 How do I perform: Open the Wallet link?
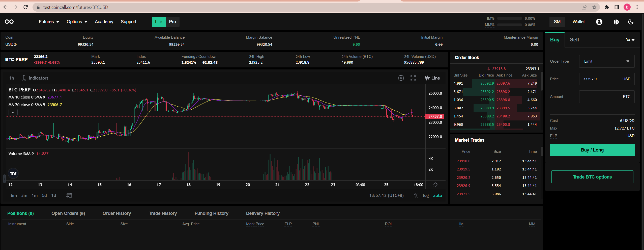578,22
